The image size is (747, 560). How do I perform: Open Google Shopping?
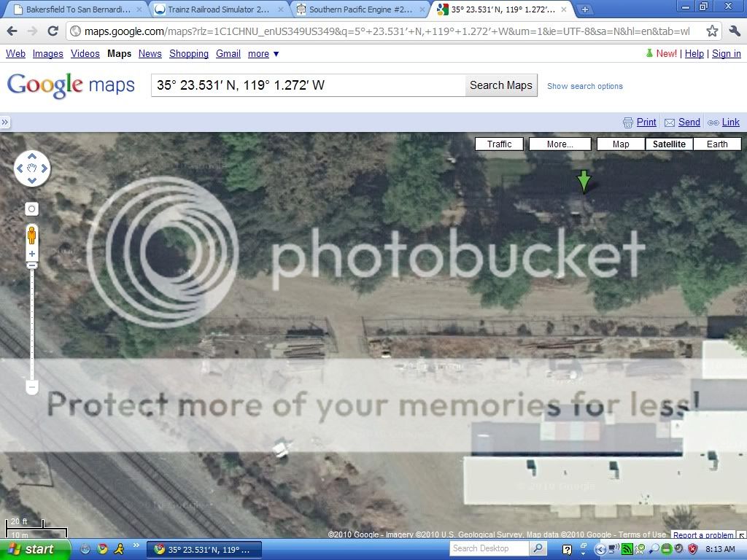[x=189, y=54]
